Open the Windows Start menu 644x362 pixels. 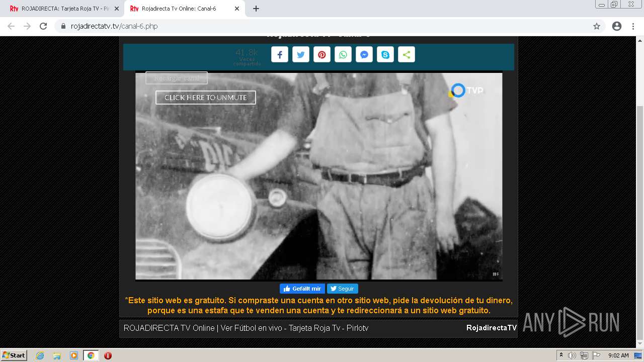(x=14, y=355)
